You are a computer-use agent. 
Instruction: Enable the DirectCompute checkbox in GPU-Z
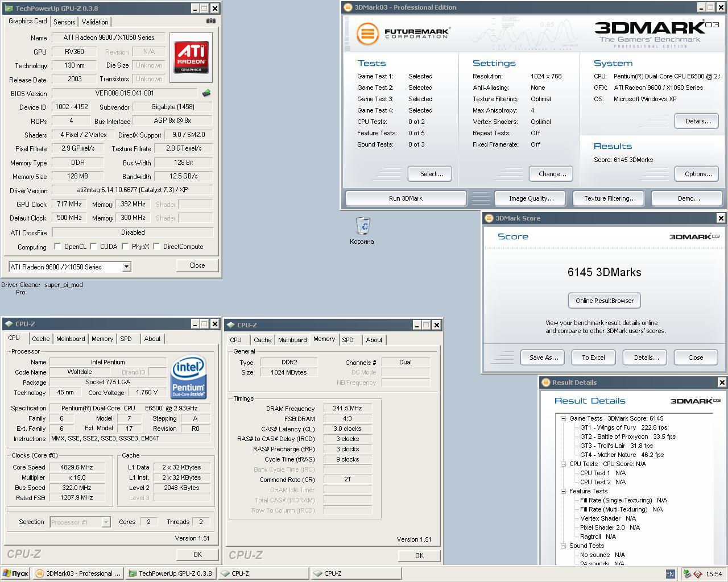156,246
